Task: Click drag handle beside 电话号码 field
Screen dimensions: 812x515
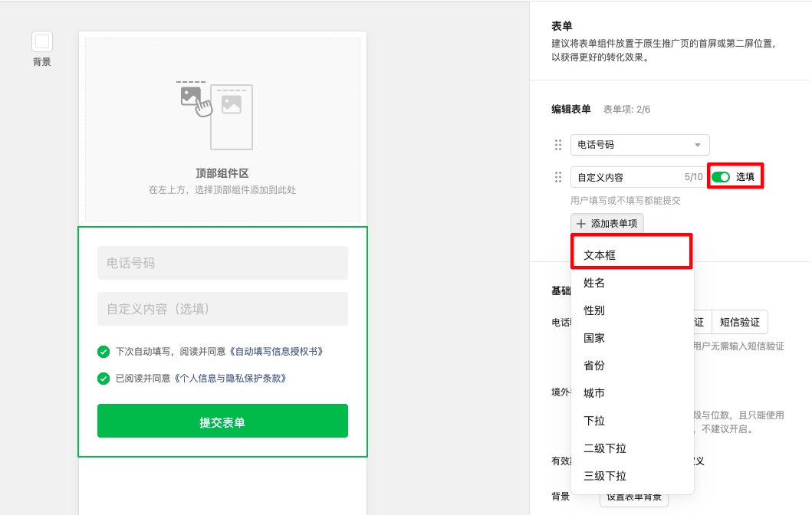Action: click(x=558, y=145)
